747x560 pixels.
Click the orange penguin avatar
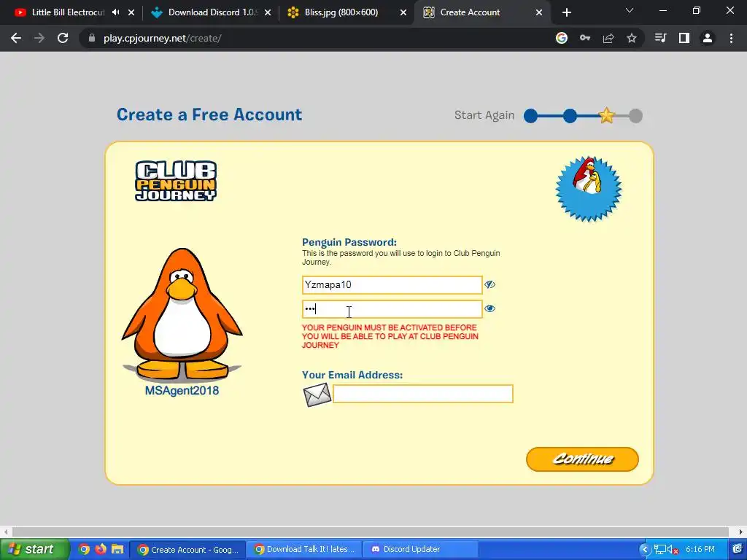click(182, 315)
